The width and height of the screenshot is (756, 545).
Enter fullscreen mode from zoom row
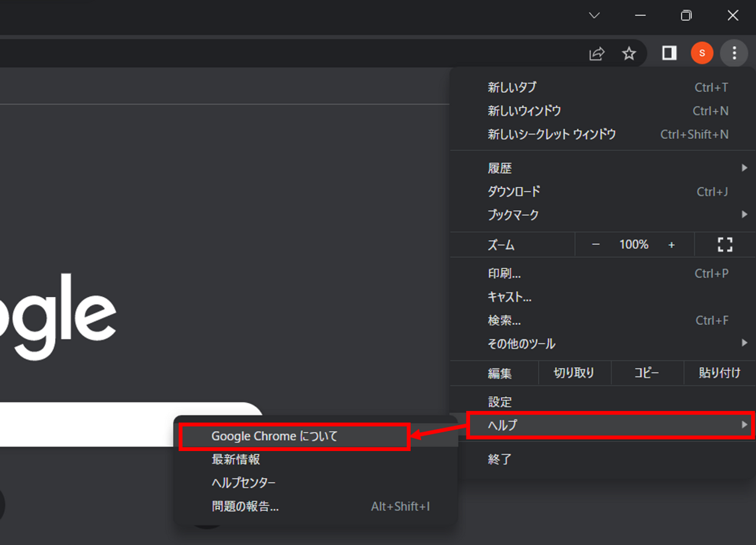724,244
